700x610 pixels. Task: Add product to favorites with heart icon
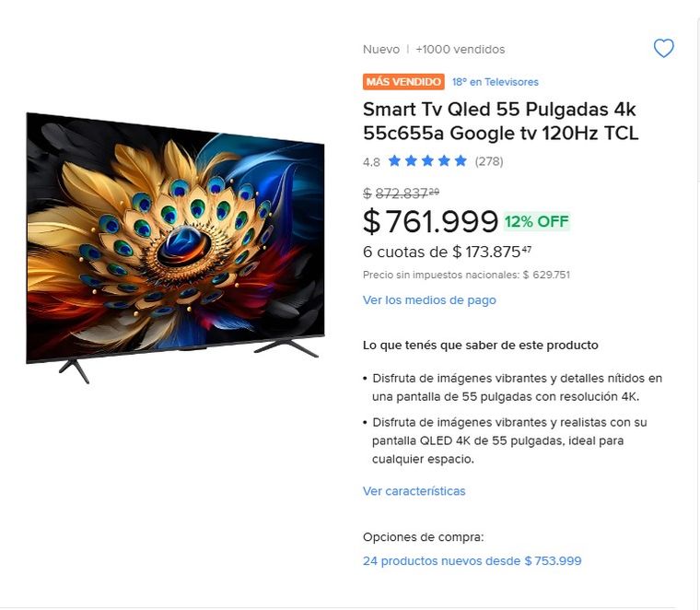(x=663, y=48)
